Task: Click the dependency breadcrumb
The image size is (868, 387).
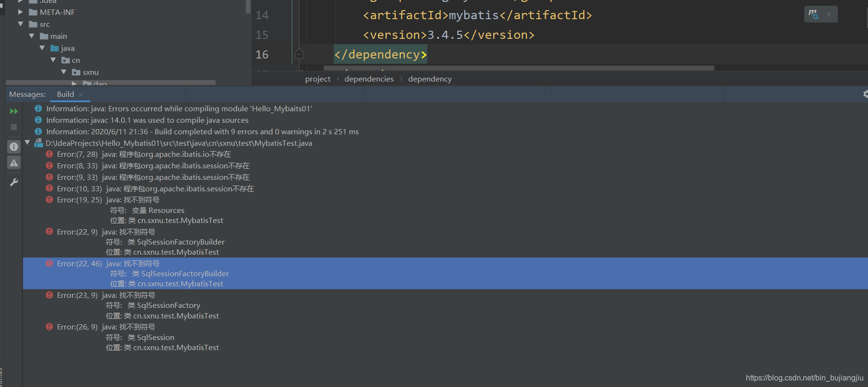Action: pos(430,79)
